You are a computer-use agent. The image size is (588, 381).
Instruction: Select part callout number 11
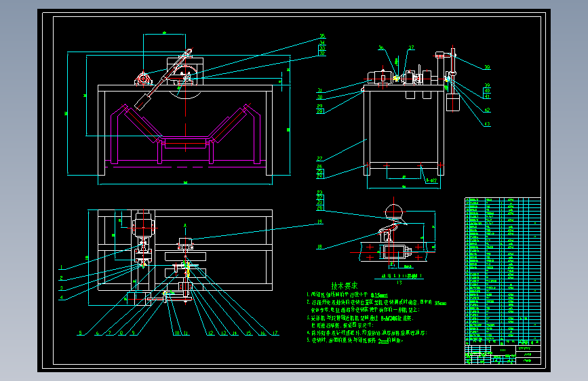(x=187, y=333)
